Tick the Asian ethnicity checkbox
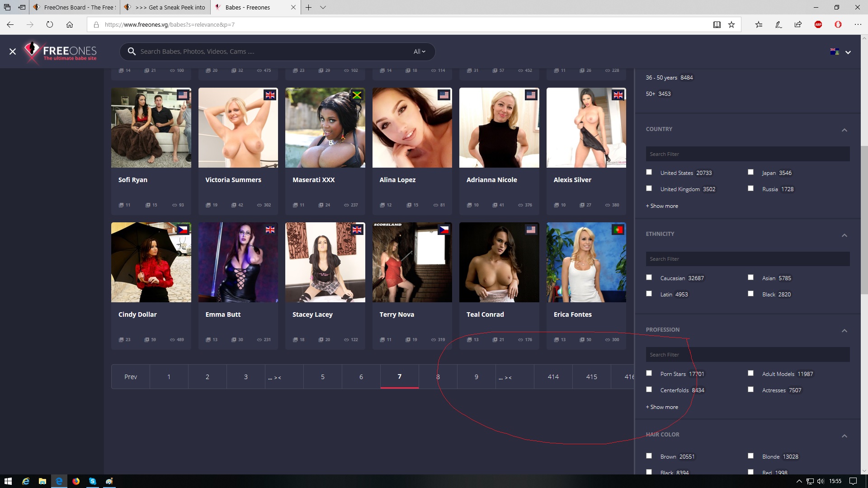 click(x=750, y=277)
